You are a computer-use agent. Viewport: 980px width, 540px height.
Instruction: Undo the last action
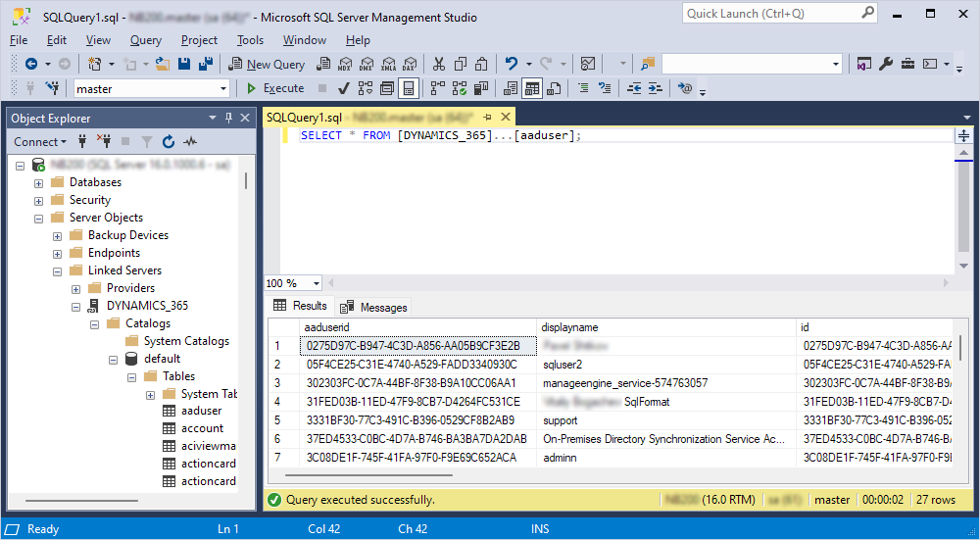point(512,64)
